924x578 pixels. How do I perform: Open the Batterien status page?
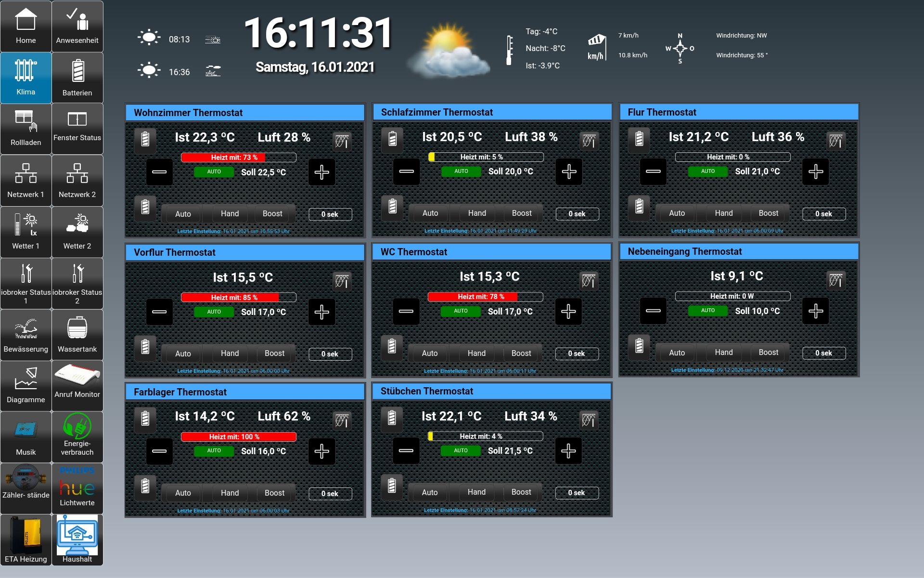click(x=77, y=78)
